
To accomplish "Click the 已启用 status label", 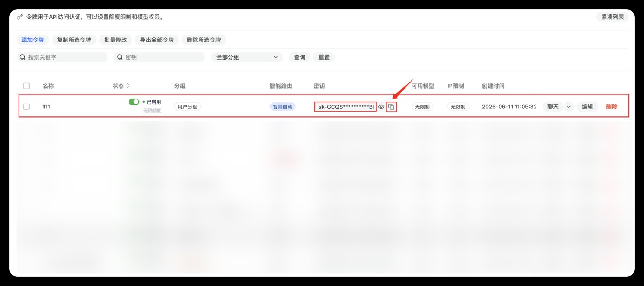I will click(154, 102).
